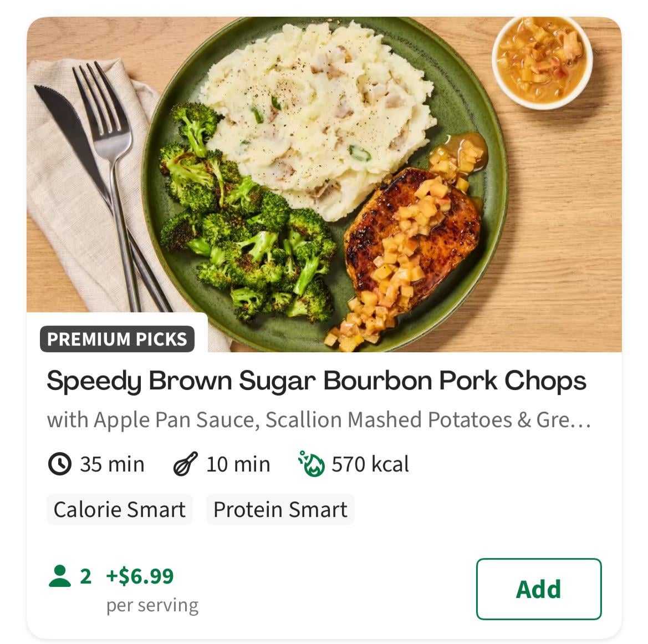Click the green flame calorie icon
The width and height of the screenshot is (648, 644).
311,464
